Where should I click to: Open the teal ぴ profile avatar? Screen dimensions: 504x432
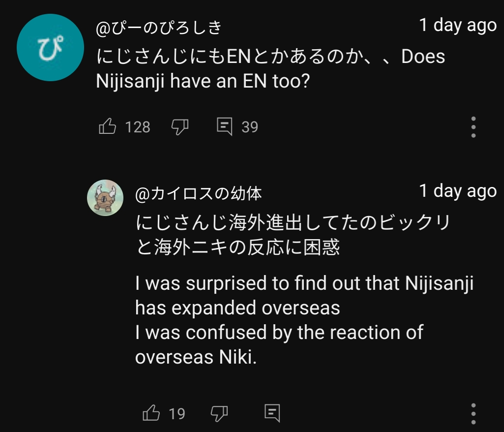tap(51, 47)
